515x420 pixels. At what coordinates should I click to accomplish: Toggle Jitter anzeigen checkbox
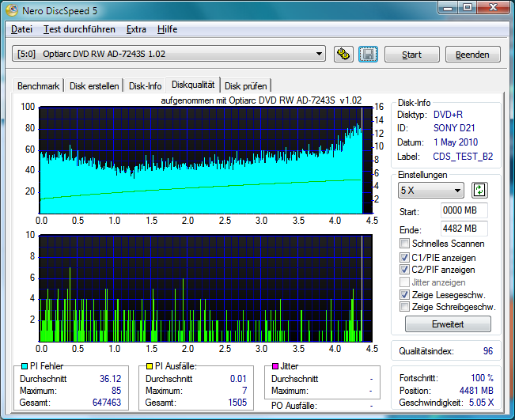point(405,282)
